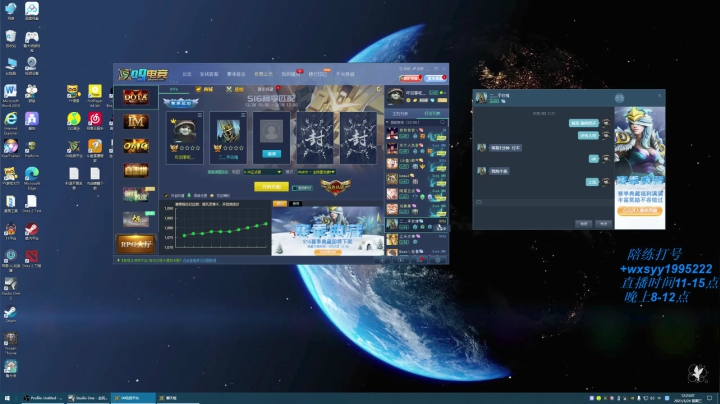Open the Dota 2 red desktop icon

tap(32, 259)
